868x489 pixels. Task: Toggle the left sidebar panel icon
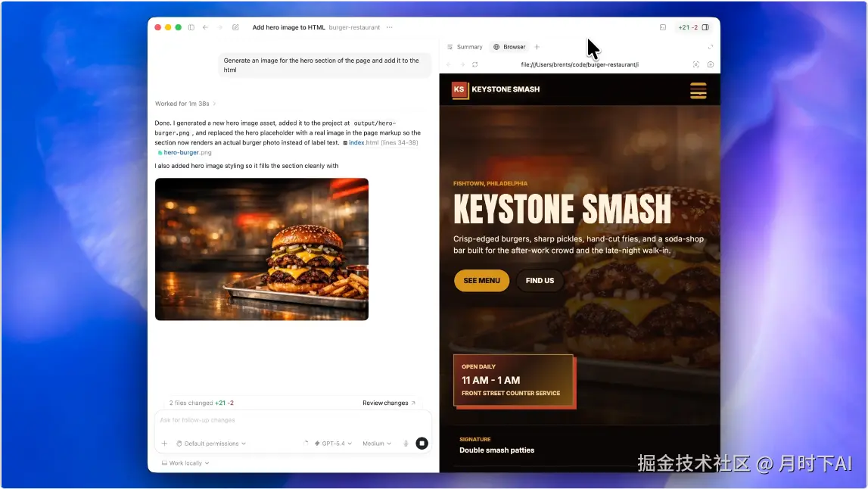click(191, 27)
